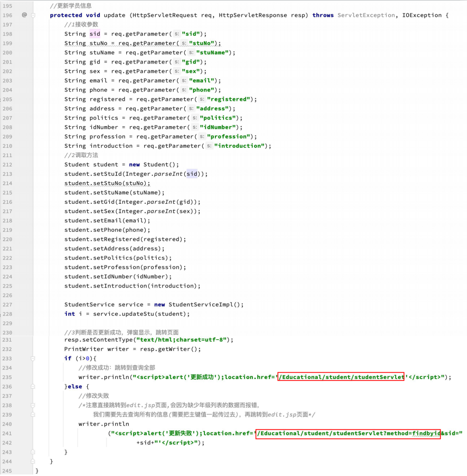Click the method end fold marker at line 244

tap(33, 461)
